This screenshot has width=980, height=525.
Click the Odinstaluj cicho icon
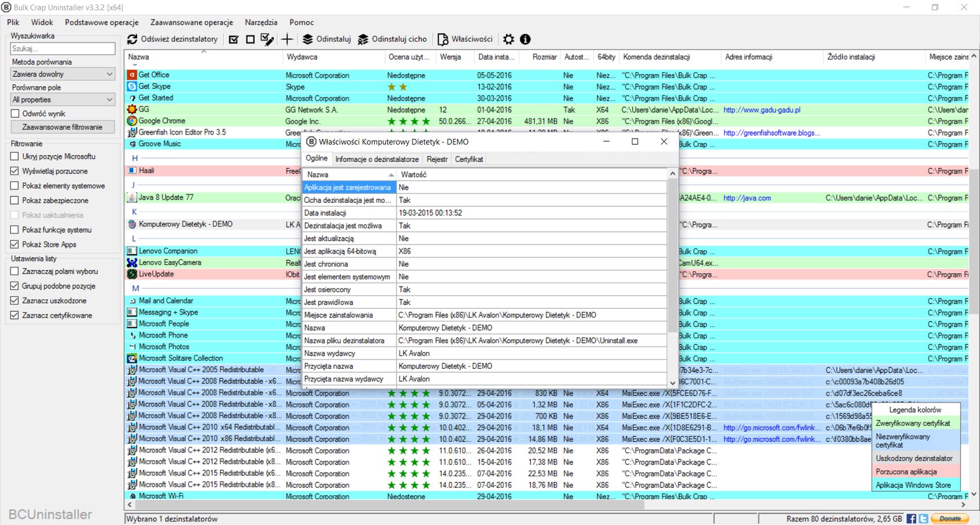click(363, 39)
